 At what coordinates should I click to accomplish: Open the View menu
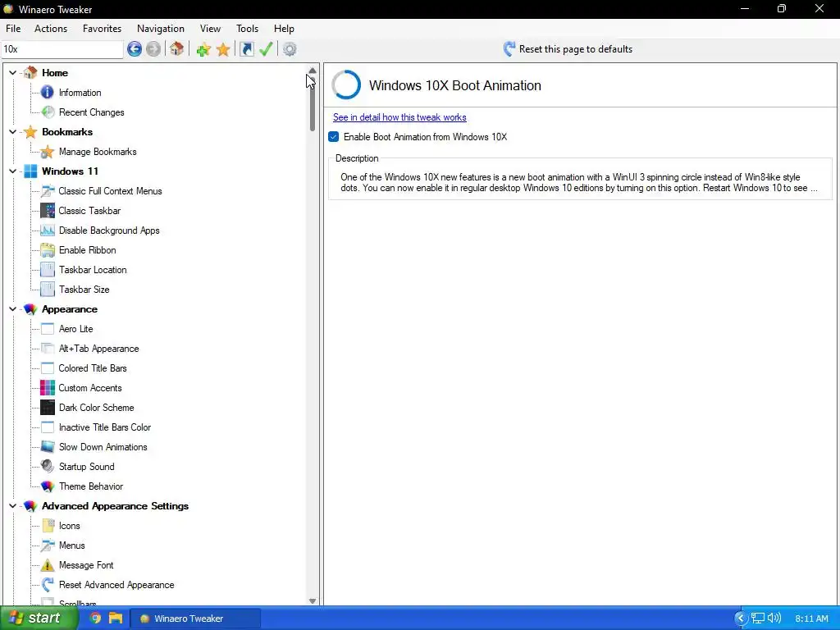tap(210, 29)
